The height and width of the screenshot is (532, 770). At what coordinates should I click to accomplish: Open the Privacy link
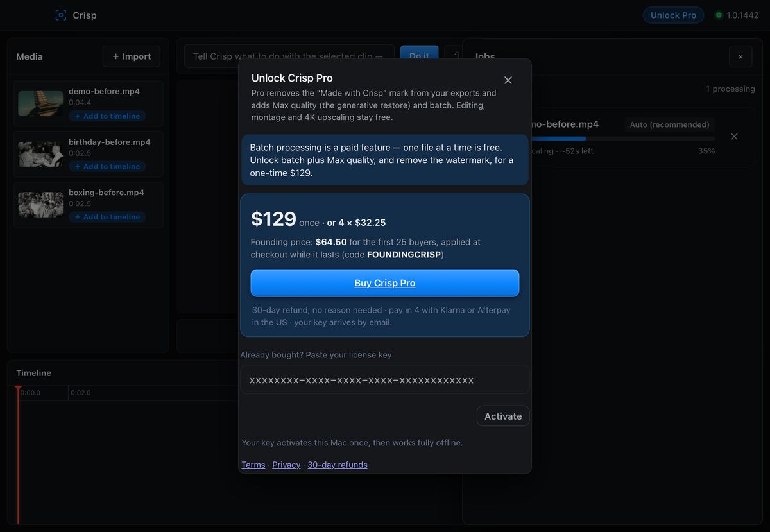click(x=286, y=465)
